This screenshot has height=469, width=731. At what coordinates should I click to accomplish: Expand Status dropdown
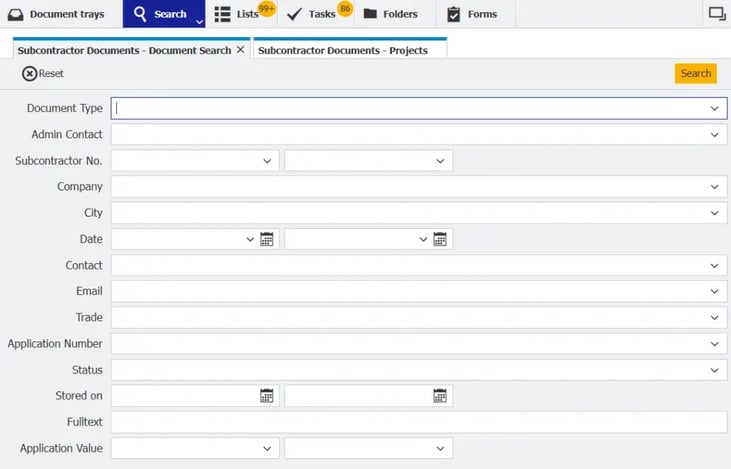[714, 370]
